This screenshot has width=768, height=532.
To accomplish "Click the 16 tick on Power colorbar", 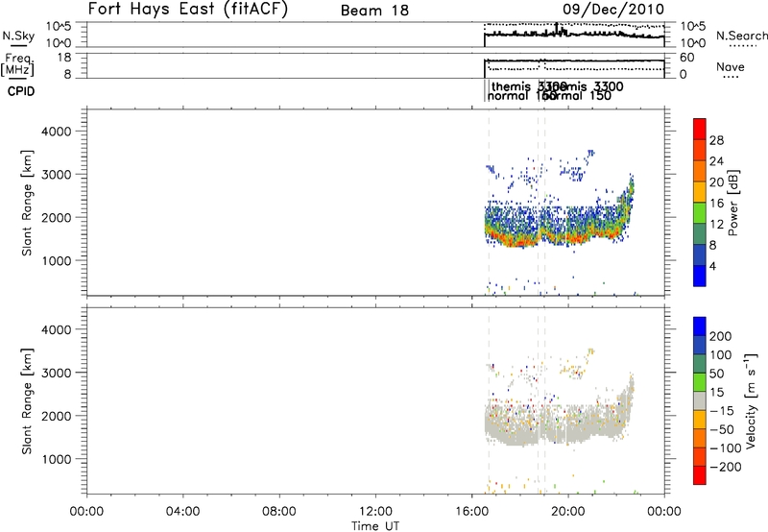I will 716,204.
